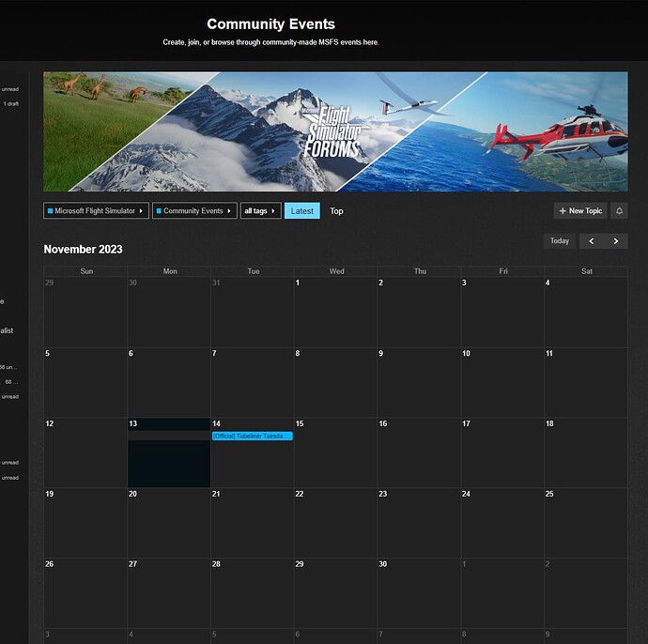Click the Tue column header

pos(254,271)
